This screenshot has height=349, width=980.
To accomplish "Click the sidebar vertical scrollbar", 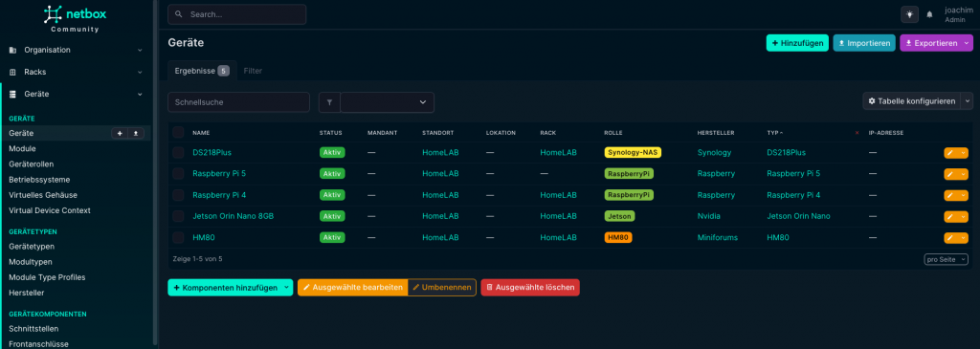I will pos(155,172).
